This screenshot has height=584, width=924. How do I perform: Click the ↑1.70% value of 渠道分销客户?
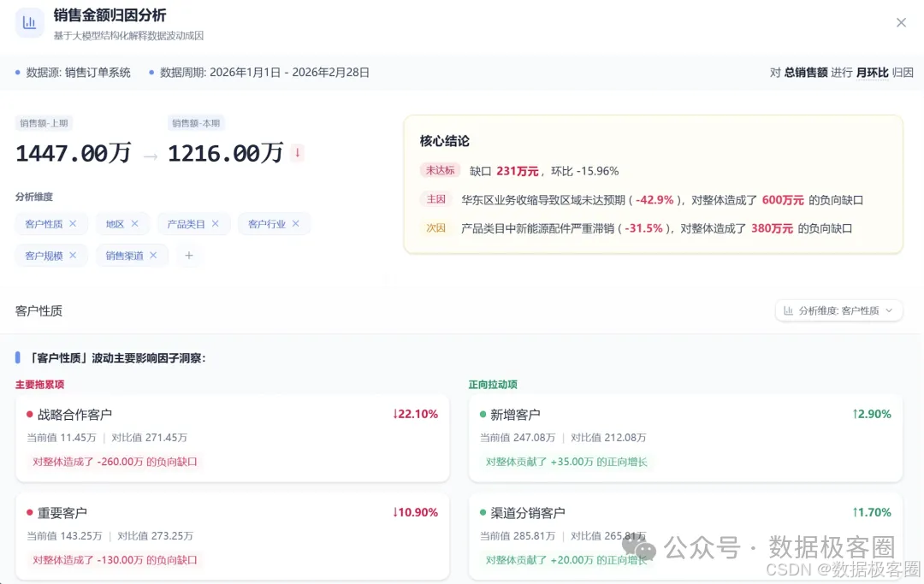tap(872, 512)
